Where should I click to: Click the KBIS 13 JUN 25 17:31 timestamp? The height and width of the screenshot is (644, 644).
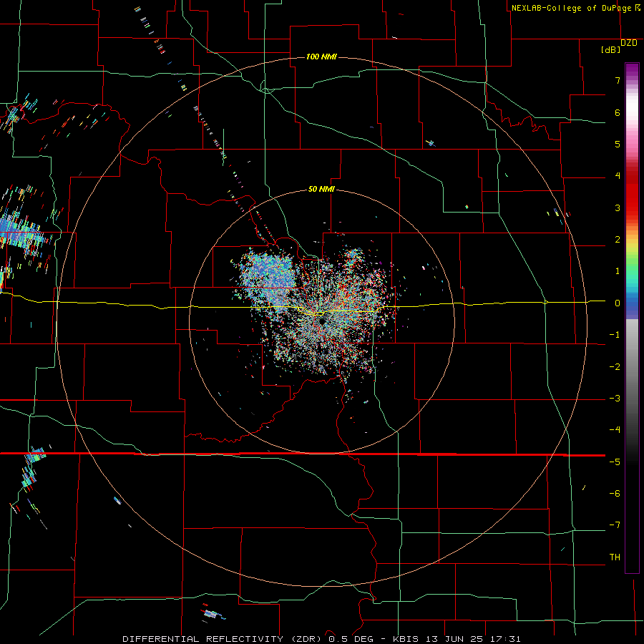[457, 639]
